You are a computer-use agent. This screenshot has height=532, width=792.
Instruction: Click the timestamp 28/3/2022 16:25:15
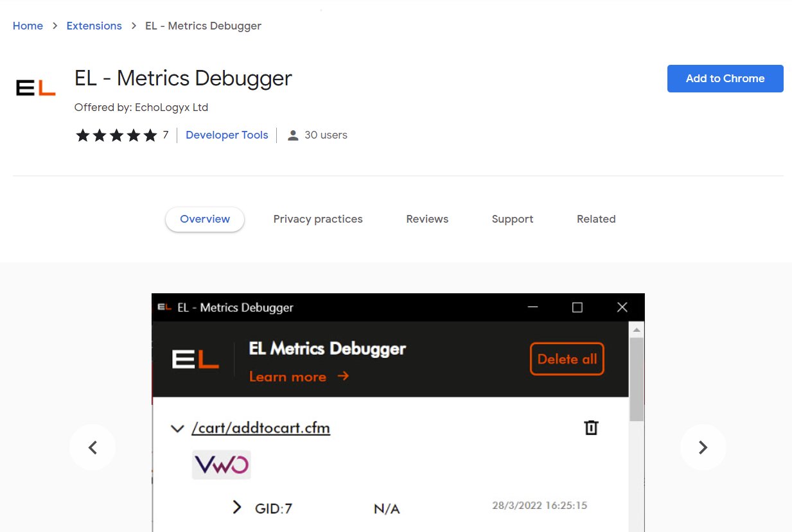(x=540, y=505)
